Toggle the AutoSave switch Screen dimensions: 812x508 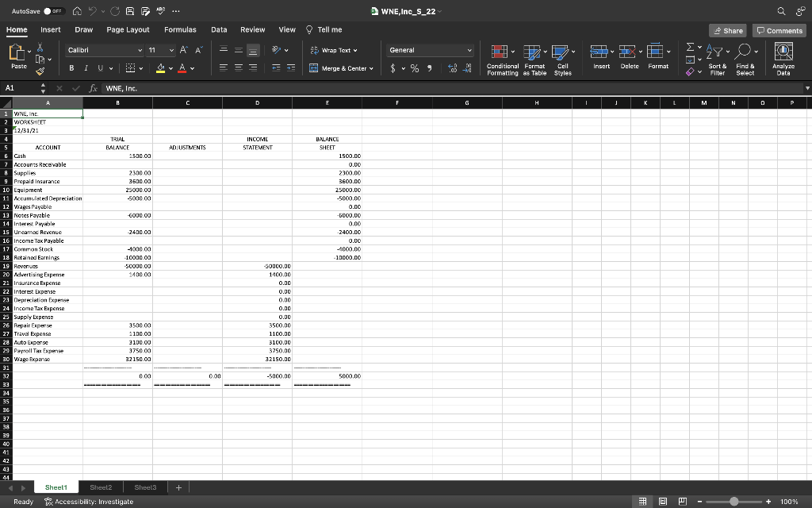click(54, 11)
